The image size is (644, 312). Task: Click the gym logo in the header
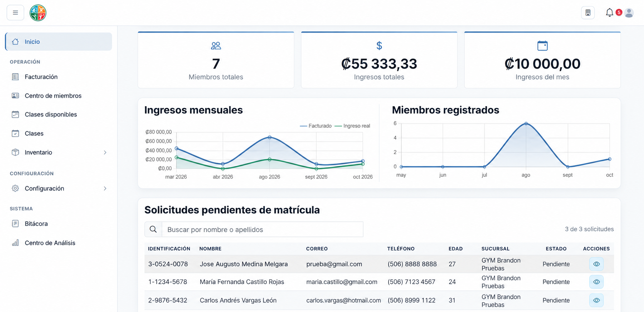pos(38,13)
